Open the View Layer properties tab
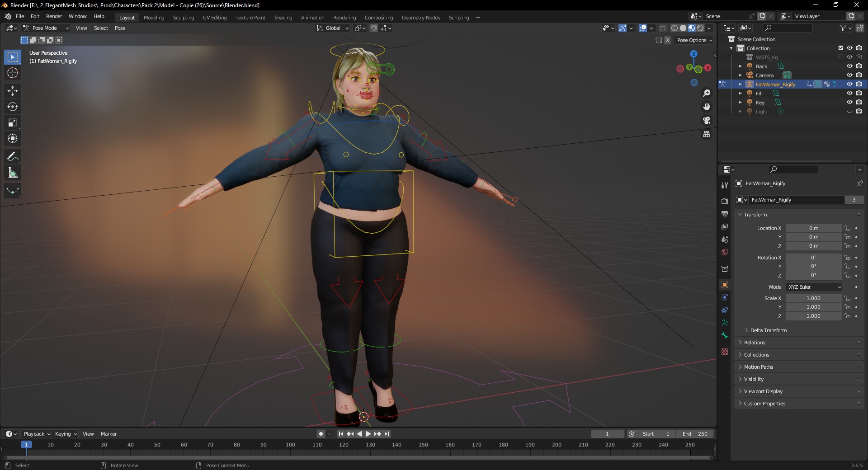Image resolution: width=868 pixels, height=470 pixels. [725, 226]
